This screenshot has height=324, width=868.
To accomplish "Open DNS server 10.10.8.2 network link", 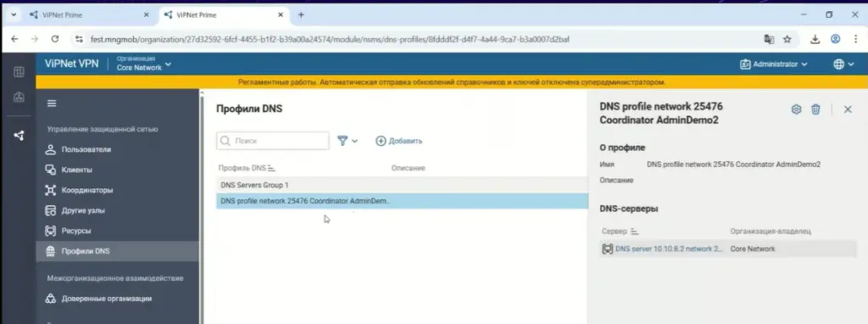I will (x=670, y=249).
